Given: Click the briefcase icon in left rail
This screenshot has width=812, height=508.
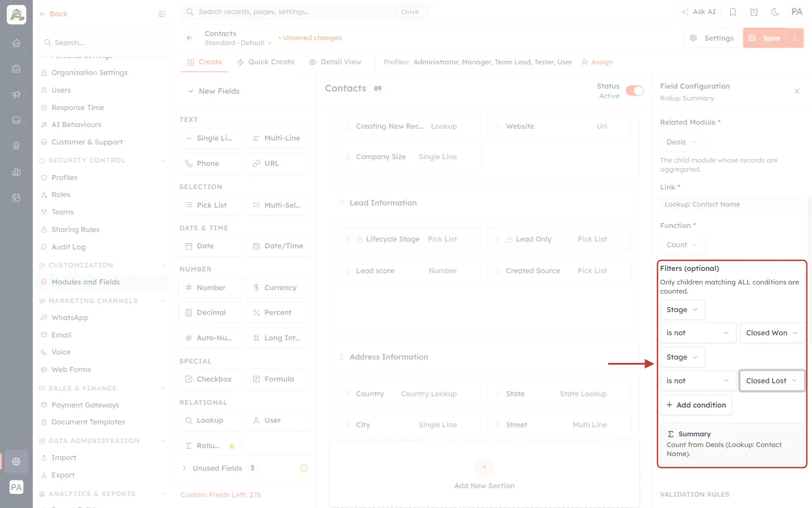Looking at the screenshot, I should click(16, 69).
